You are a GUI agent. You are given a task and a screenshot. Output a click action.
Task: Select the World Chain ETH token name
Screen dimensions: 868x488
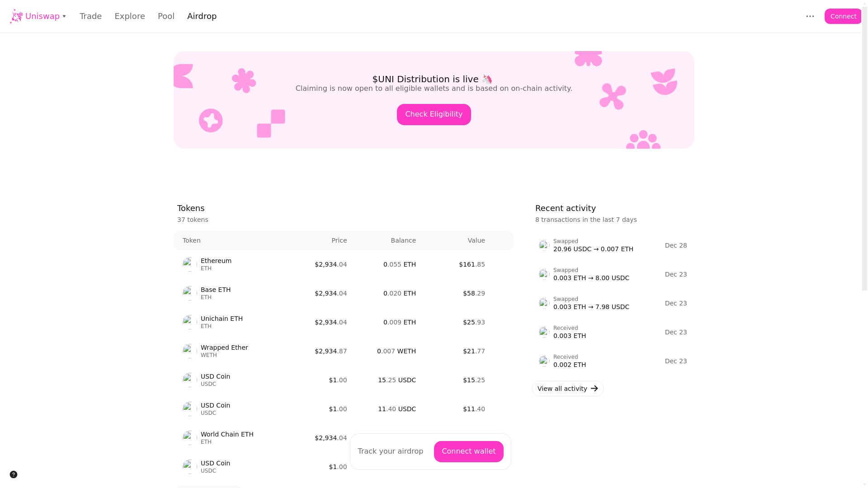pos(227,434)
